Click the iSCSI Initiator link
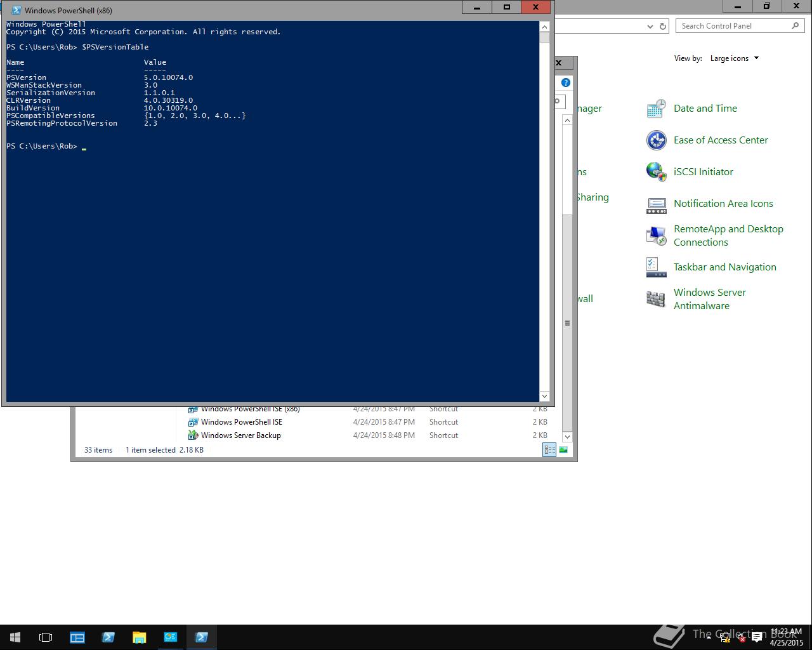 tap(704, 172)
